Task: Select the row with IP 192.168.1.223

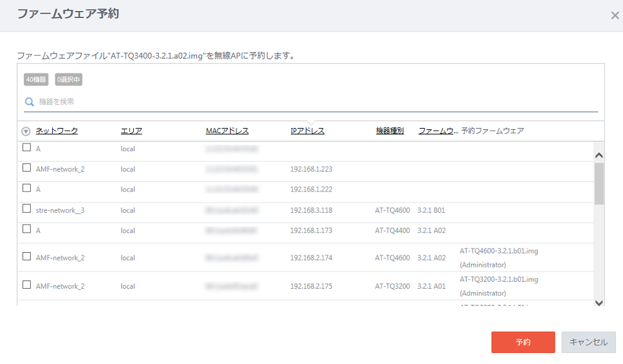Action: (x=26, y=167)
